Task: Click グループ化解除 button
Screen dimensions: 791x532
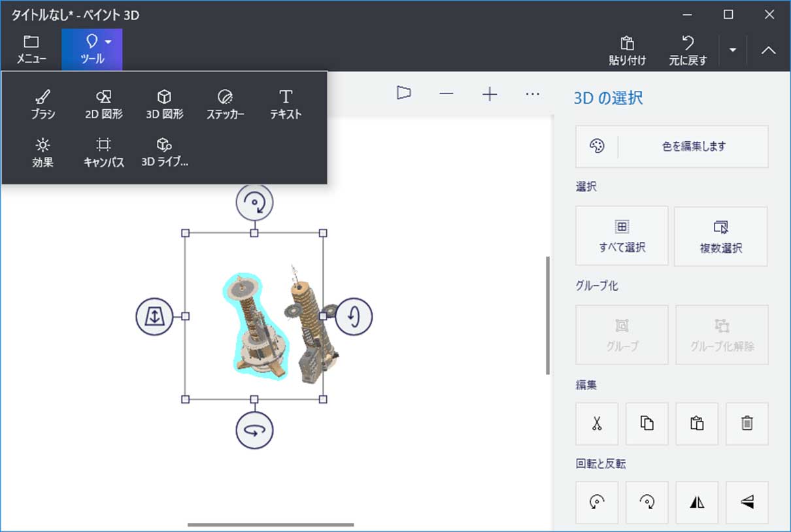Action: click(722, 335)
